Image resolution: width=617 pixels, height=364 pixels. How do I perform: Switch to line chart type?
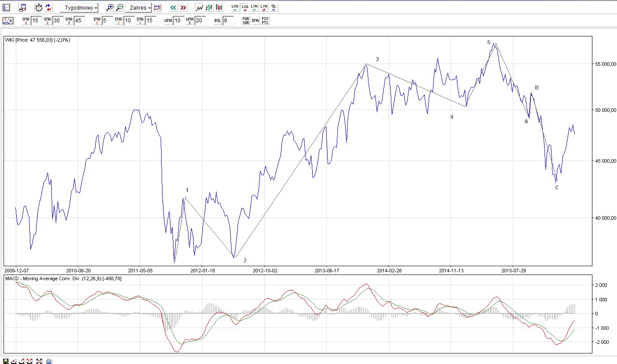click(x=199, y=7)
